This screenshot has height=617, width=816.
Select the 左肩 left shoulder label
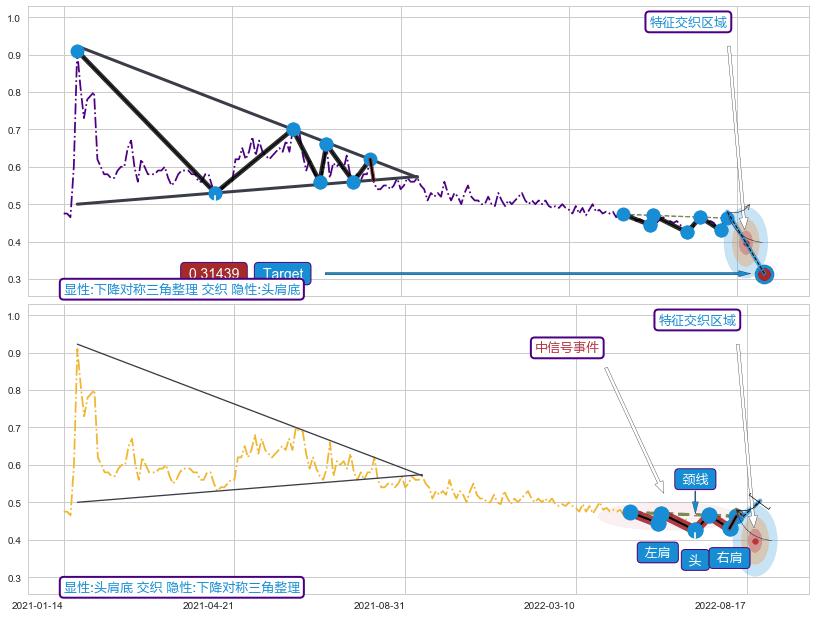(657, 553)
